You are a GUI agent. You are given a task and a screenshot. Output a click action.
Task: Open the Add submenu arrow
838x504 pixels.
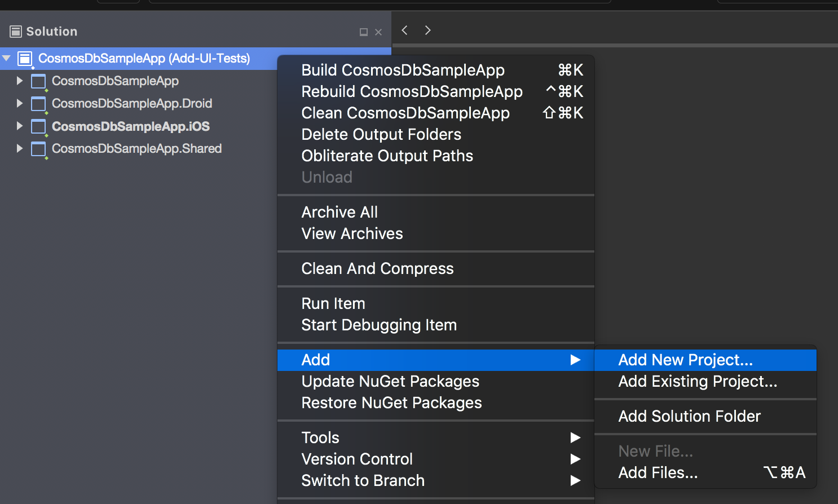point(575,360)
